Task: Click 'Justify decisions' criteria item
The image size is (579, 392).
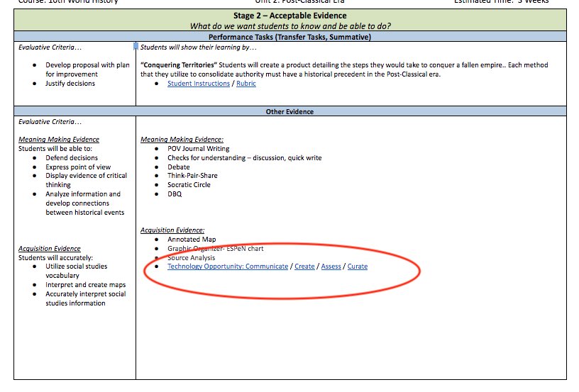Action: point(70,84)
